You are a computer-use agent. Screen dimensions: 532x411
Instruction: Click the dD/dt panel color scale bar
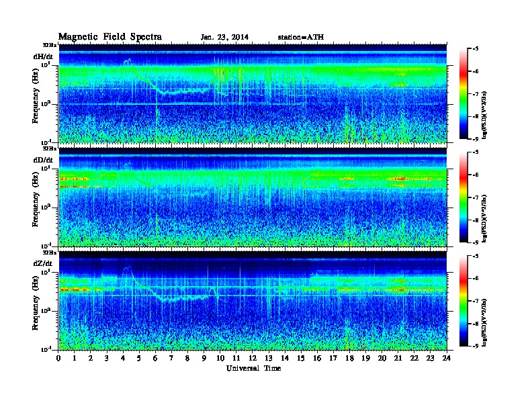click(x=463, y=197)
